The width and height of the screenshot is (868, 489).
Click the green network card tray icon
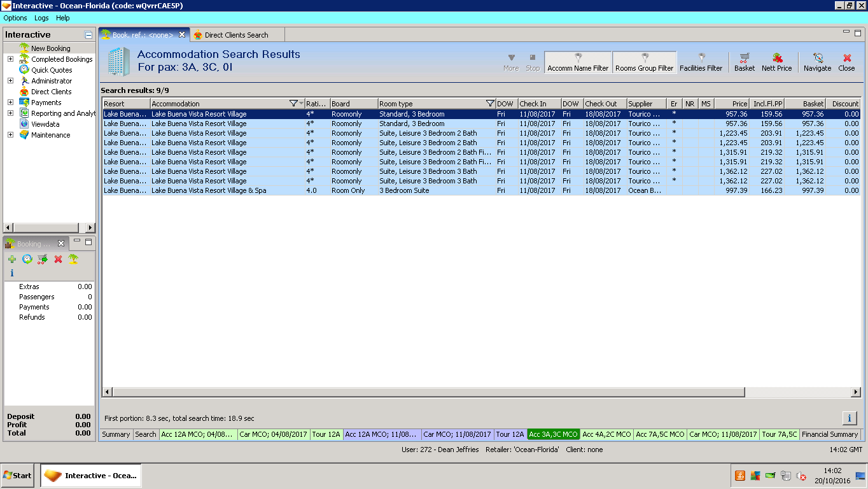(x=771, y=476)
